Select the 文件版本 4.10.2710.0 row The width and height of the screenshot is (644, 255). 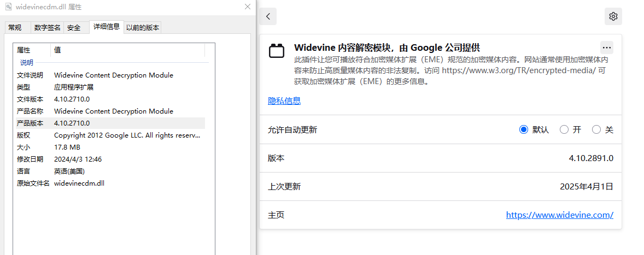pos(110,99)
